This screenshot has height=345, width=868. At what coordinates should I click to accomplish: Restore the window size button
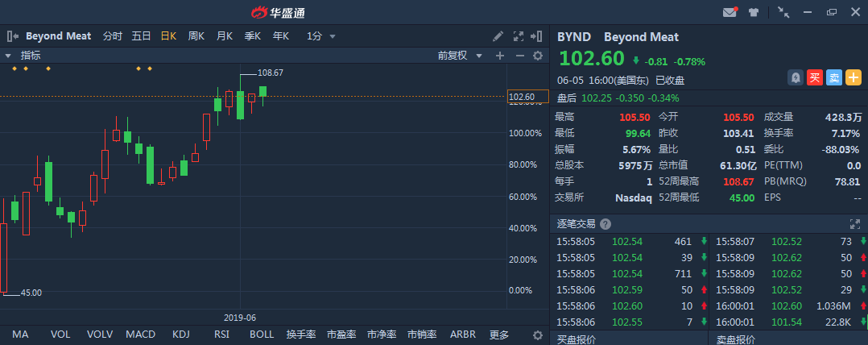pos(832,12)
